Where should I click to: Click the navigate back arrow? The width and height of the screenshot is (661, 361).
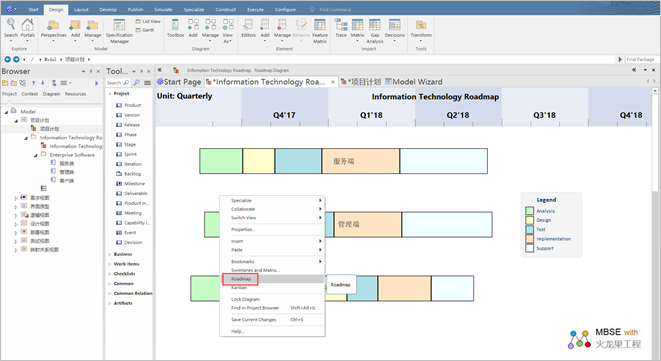7,59
